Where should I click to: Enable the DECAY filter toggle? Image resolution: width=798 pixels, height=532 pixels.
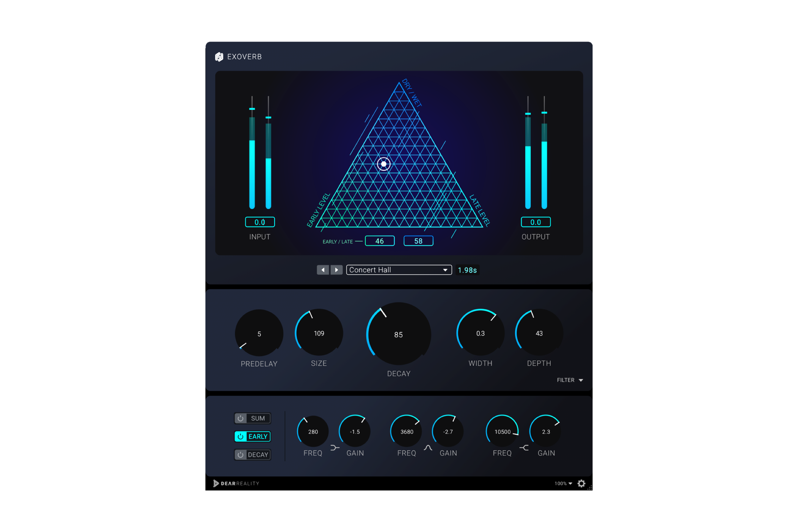(252, 455)
